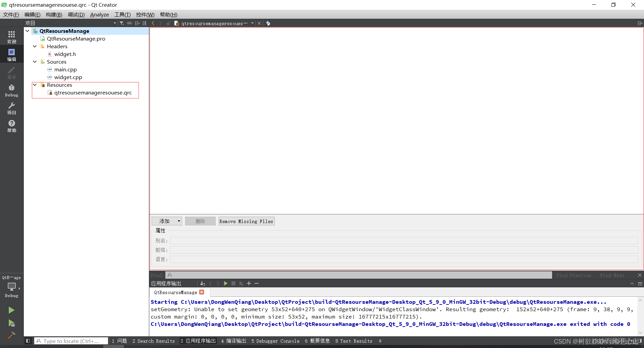
Task: Collapse the QtResourseManage project node
Action: click(28, 31)
